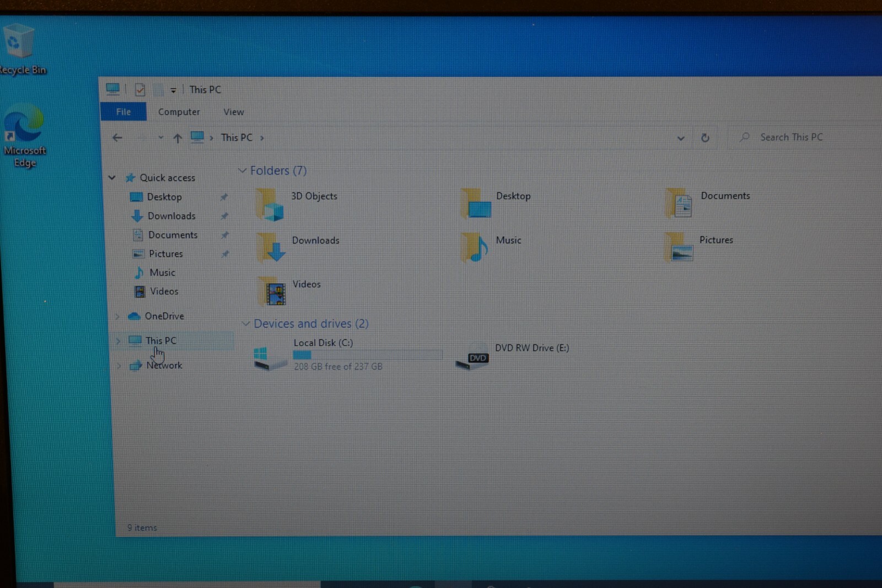Select the Documents folder in Folders group

(708, 202)
